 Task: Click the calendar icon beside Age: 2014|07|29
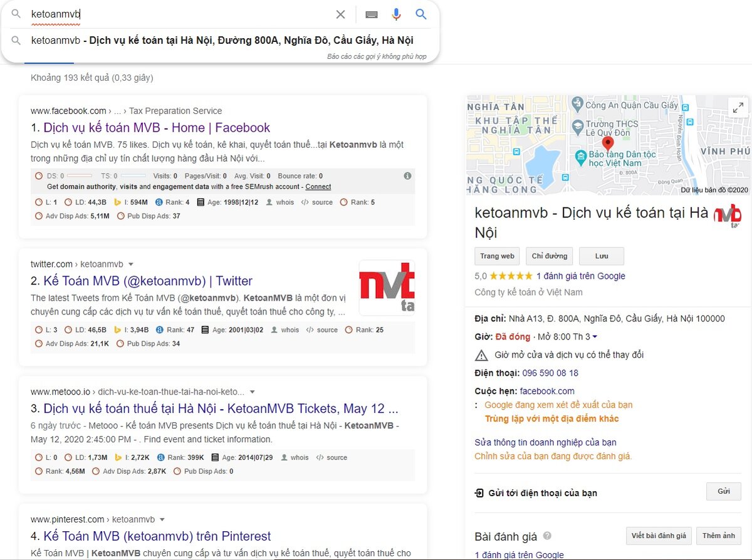[x=216, y=458]
